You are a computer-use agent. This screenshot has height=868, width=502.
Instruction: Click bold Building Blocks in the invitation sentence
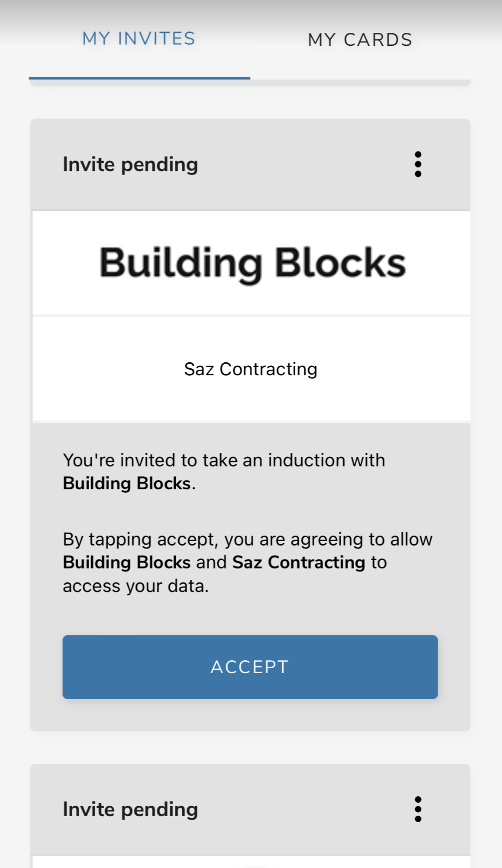tap(126, 483)
